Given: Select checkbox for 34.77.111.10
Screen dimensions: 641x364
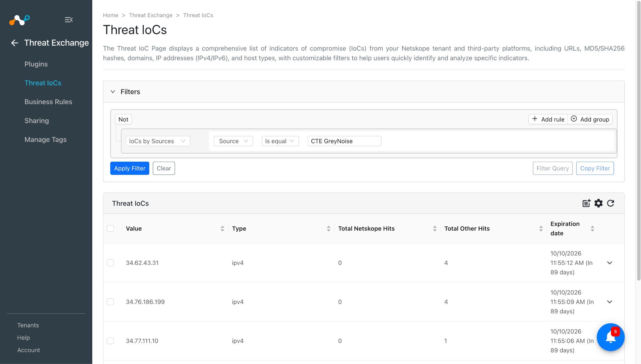Looking at the screenshot, I should tap(110, 341).
